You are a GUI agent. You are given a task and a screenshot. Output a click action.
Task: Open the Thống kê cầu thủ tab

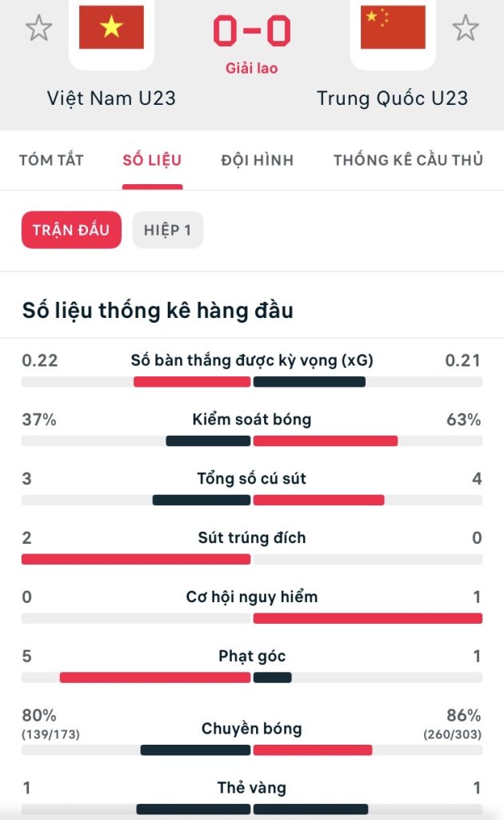408,160
